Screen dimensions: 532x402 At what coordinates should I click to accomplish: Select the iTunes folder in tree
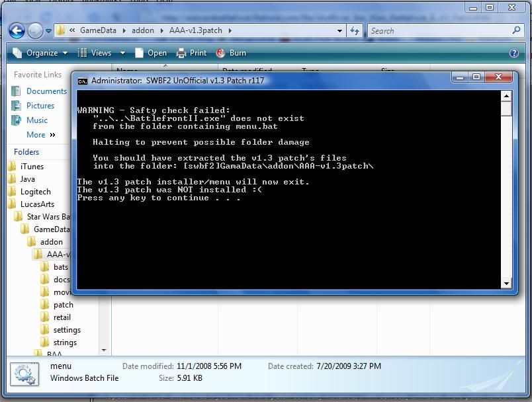(32, 167)
